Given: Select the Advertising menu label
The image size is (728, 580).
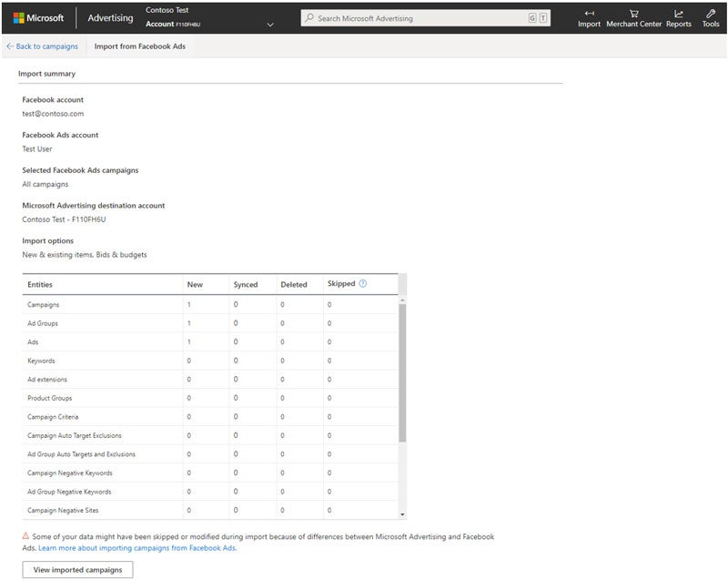Looking at the screenshot, I should (109, 16).
